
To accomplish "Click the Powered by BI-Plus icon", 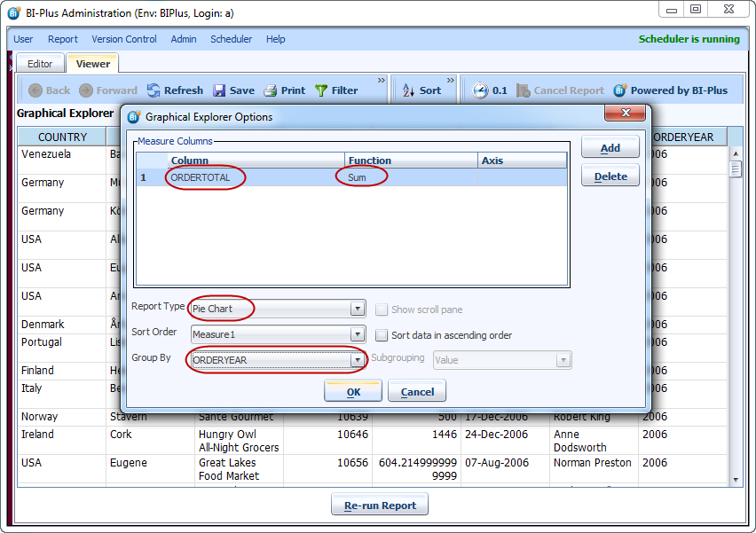I will (x=621, y=90).
